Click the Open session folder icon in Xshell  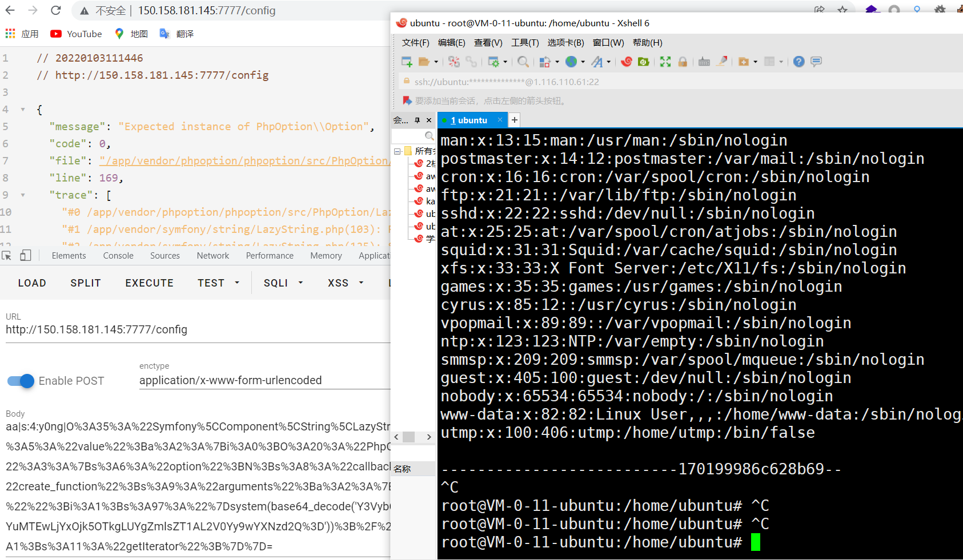(424, 62)
